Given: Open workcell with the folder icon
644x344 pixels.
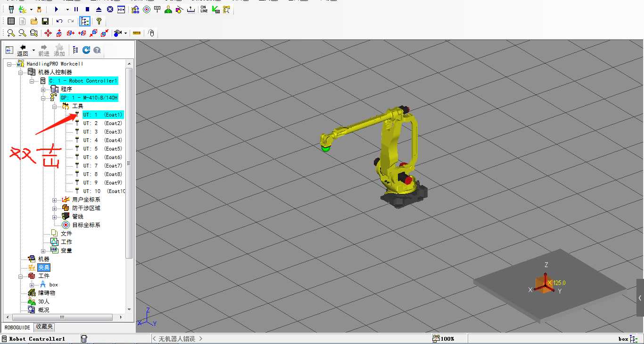Looking at the screenshot, I should point(34,21).
